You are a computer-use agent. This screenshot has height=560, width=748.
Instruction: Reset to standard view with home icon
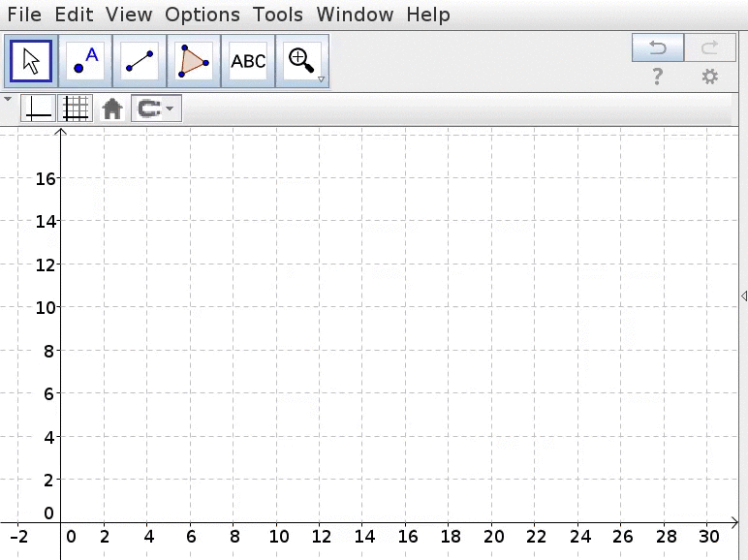click(x=112, y=109)
